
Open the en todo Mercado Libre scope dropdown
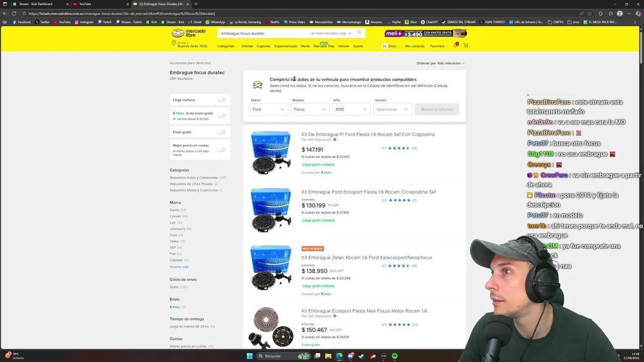pos(331,33)
